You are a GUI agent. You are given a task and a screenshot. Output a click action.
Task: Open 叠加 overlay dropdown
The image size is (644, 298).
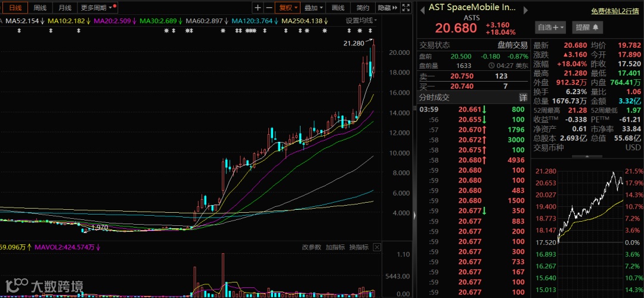[x=314, y=7]
